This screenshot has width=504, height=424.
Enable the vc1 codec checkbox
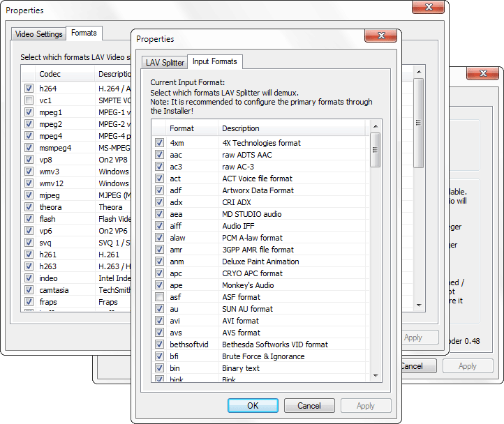pyautogui.click(x=29, y=100)
